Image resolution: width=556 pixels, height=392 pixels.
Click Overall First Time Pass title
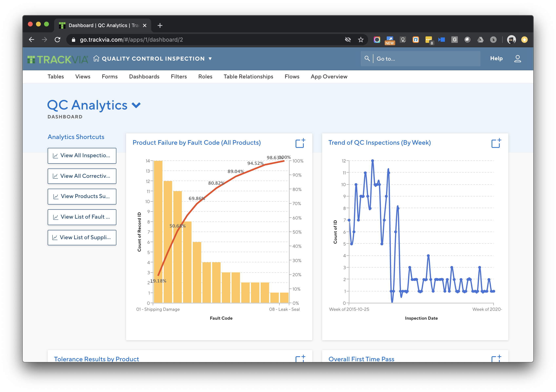click(361, 359)
